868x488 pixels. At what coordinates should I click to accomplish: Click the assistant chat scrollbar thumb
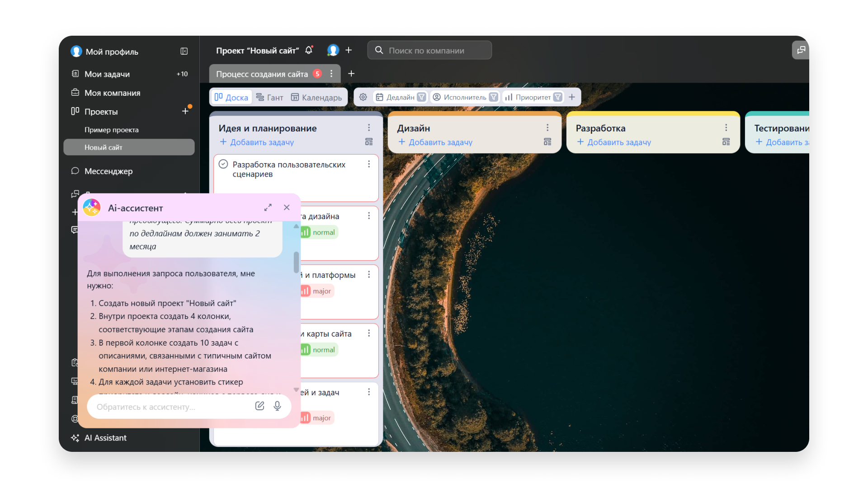pyautogui.click(x=296, y=262)
